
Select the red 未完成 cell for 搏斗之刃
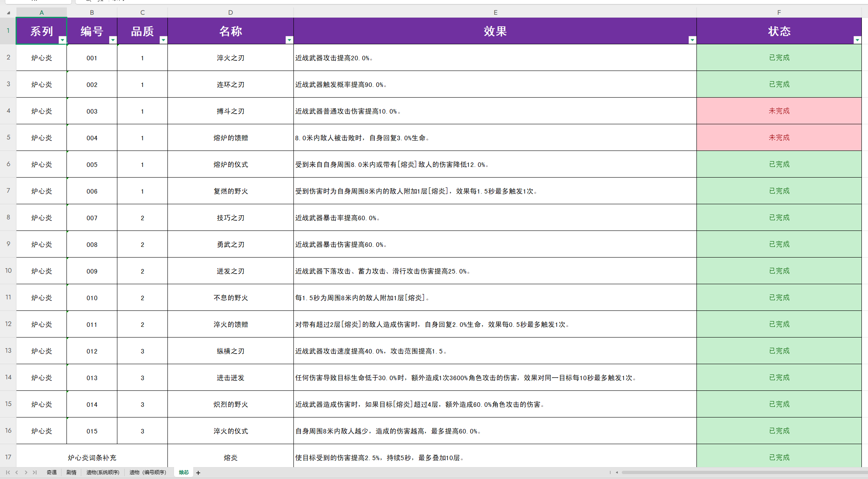coord(779,111)
